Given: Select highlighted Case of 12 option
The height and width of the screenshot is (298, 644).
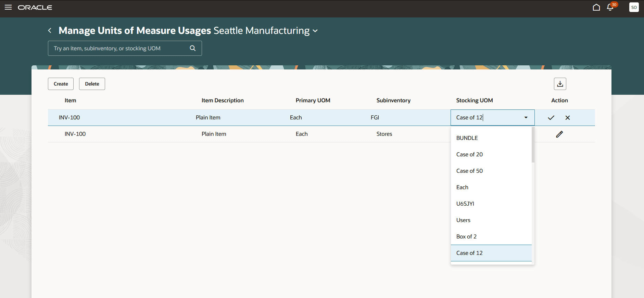Looking at the screenshot, I should pyautogui.click(x=491, y=253).
